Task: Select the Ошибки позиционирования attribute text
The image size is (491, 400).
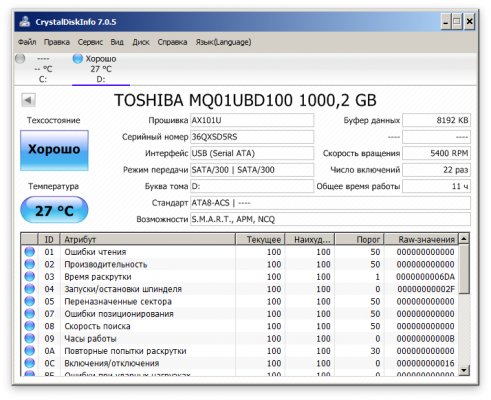Action: pos(119,314)
